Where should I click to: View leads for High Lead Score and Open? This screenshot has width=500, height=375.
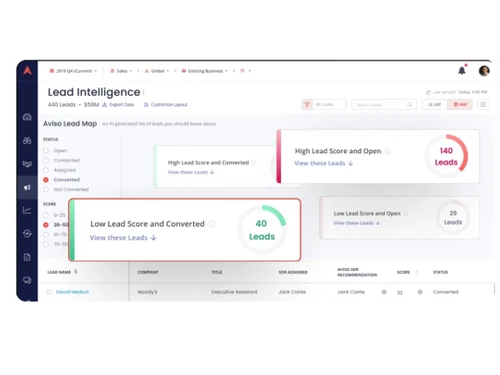(324, 163)
